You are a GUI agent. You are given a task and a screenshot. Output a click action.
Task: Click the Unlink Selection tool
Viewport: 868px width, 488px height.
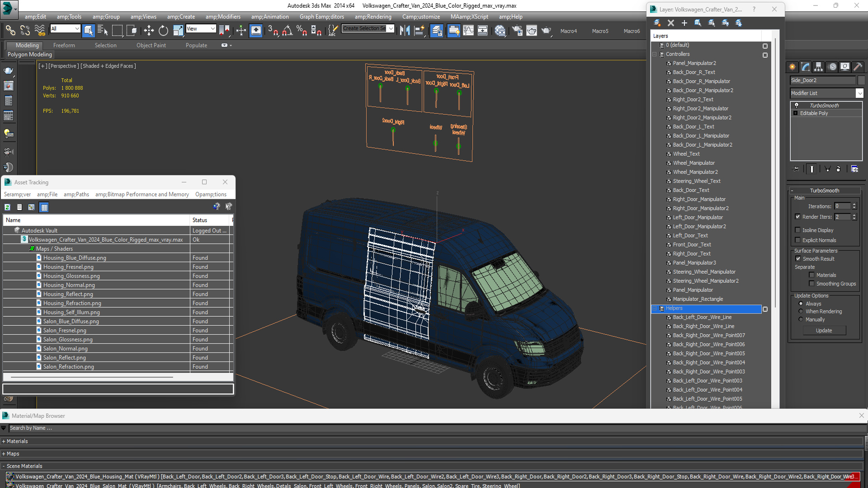point(25,30)
